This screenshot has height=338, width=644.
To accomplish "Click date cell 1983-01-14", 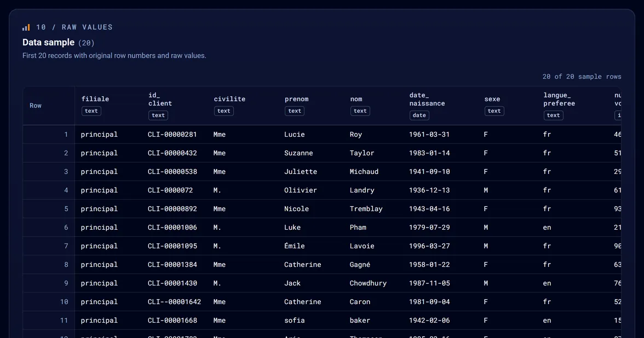I will click(x=429, y=153).
